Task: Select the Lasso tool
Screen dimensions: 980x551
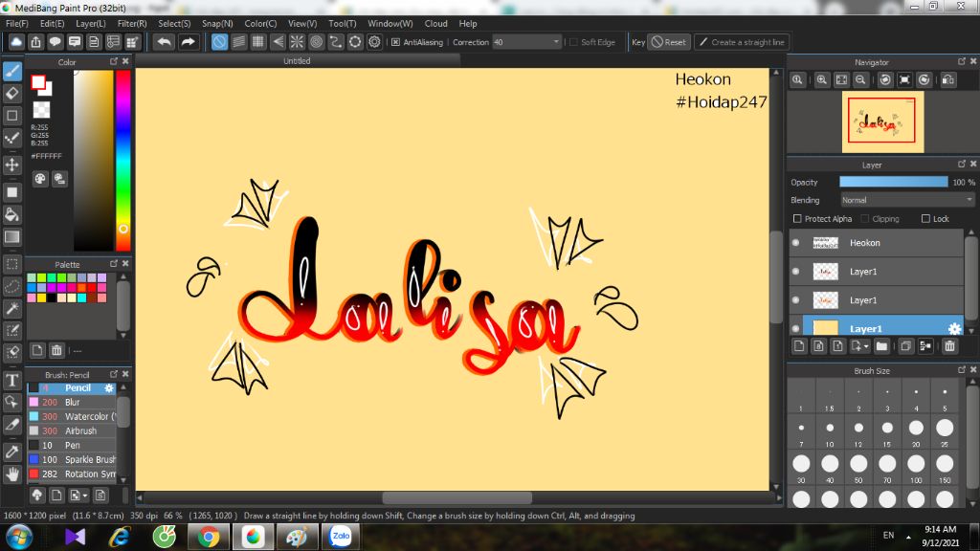Action: tap(11, 287)
